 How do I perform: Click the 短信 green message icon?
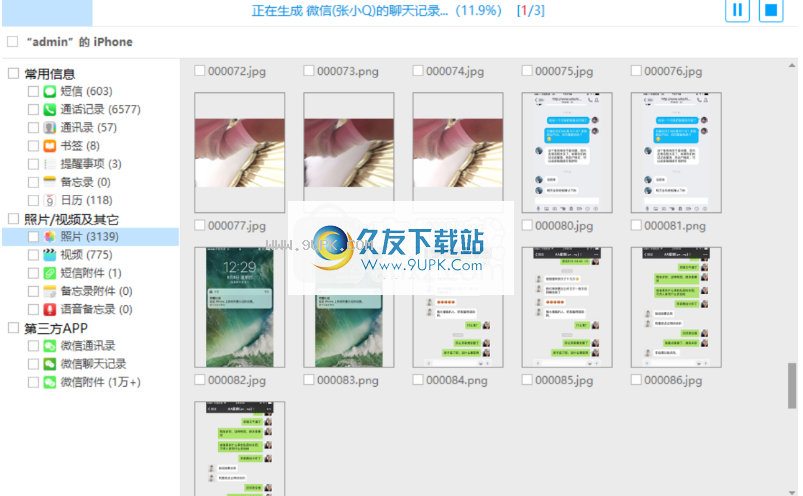[50, 92]
